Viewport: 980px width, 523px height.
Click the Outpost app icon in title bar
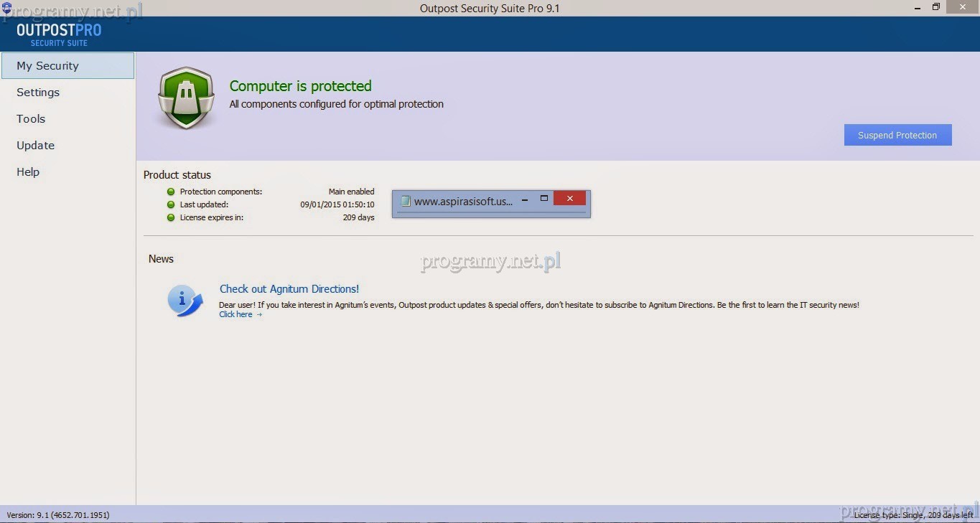(7, 8)
